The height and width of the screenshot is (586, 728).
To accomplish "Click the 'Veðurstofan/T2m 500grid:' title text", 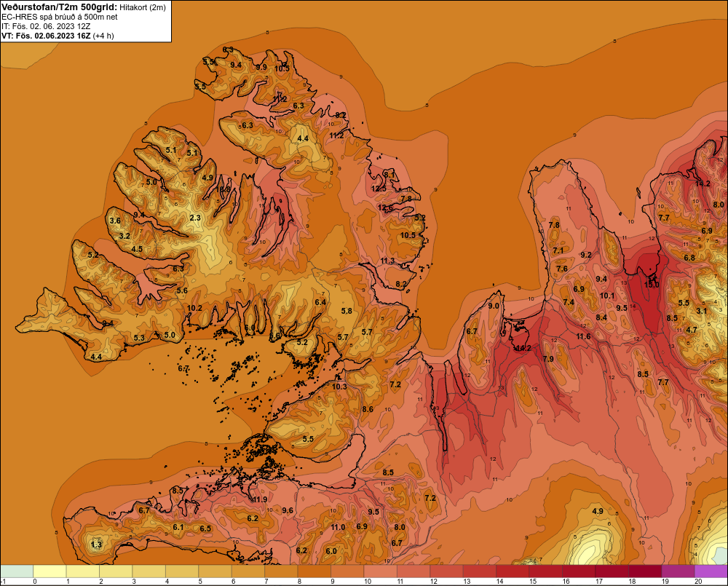I will pos(59,7).
